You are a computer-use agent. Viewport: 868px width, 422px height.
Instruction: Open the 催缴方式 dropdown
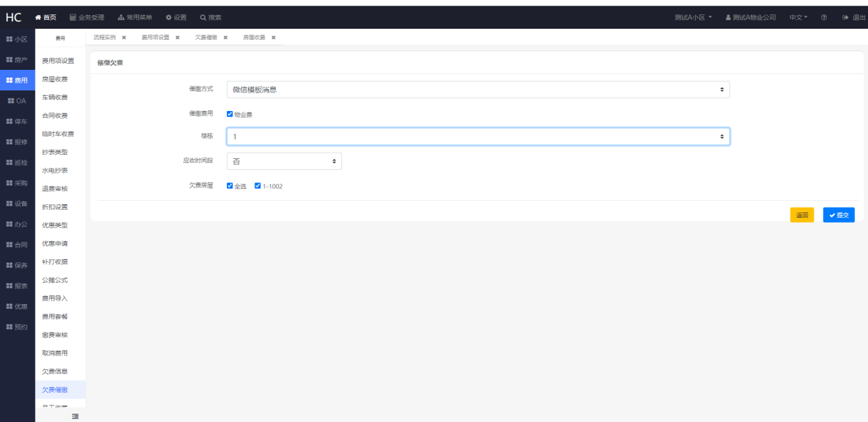[x=478, y=89]
